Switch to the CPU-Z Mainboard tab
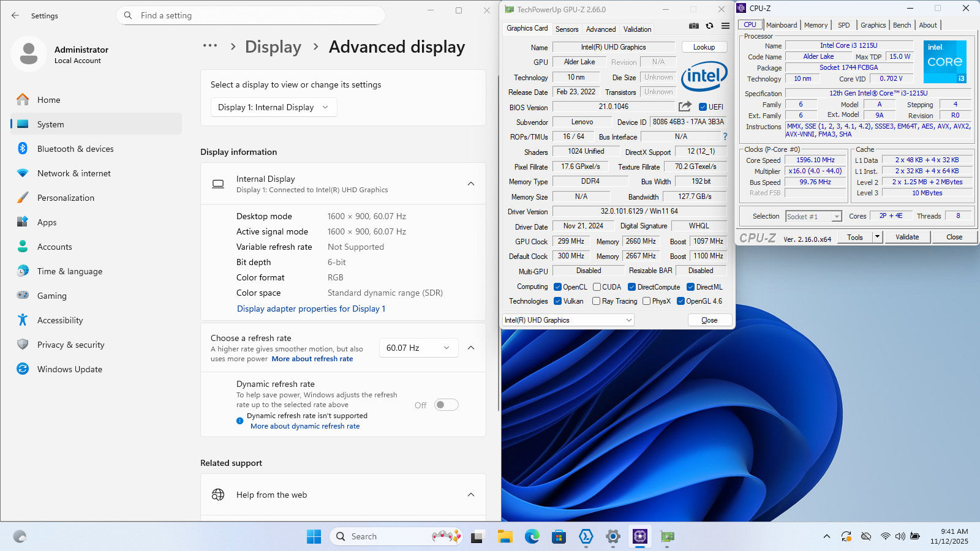This screenshot has width=980, height=551. [782, 25]
